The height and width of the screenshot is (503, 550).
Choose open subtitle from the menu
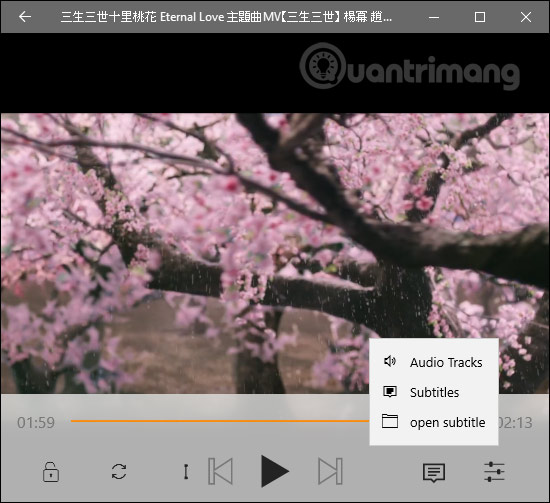(x=434, y=422)
